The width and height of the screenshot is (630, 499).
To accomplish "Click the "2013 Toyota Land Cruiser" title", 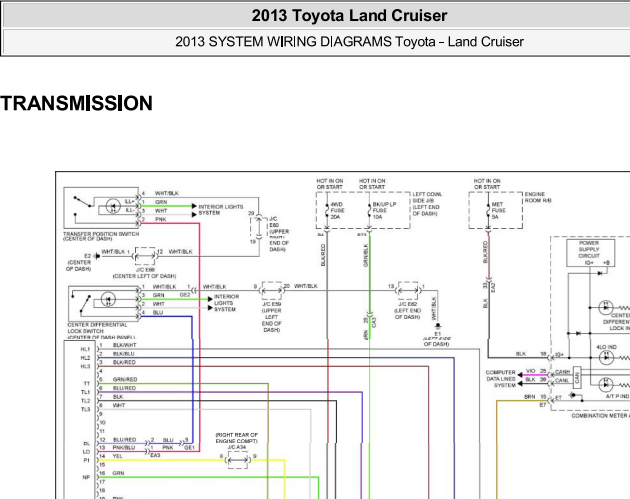I will click(x=349, y=16).
